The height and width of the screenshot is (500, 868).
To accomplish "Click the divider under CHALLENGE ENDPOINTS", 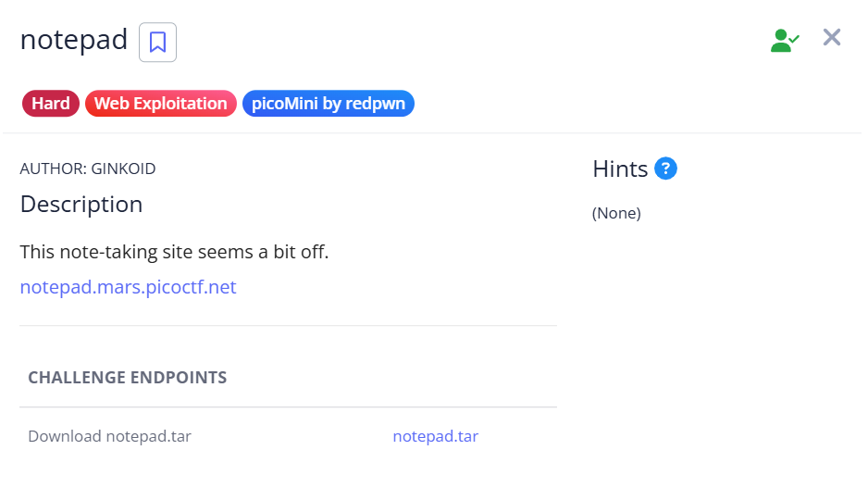I will 288,407.
